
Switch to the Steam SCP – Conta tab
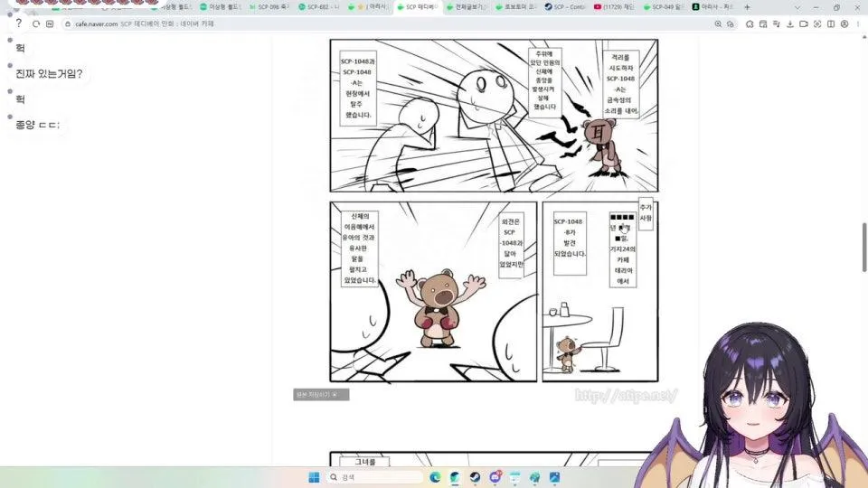(566, 7)
